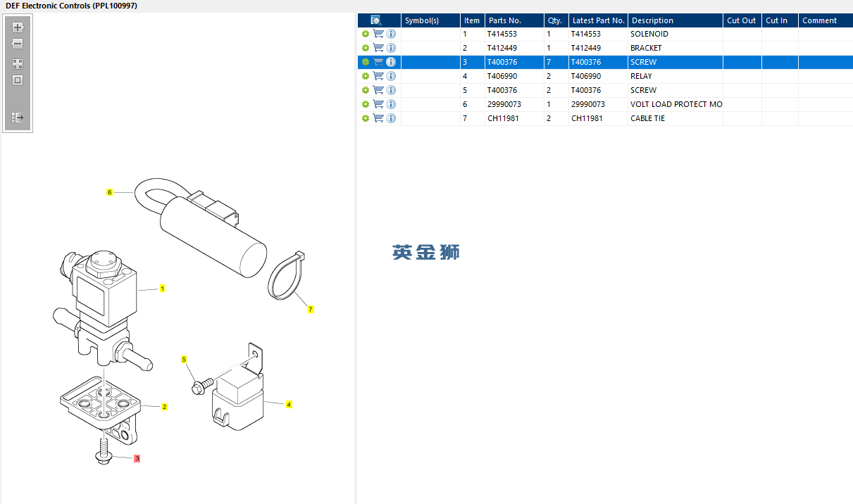The image size is (853, 504).
Task: Click gear icon for VOLT LOAD PROTECT row
Action: [x=366, y=104]
